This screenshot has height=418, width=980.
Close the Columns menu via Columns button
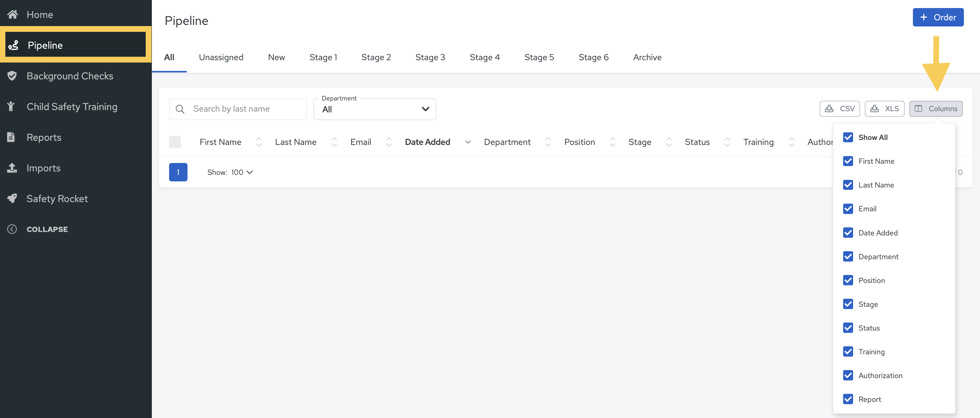(936, 109)
